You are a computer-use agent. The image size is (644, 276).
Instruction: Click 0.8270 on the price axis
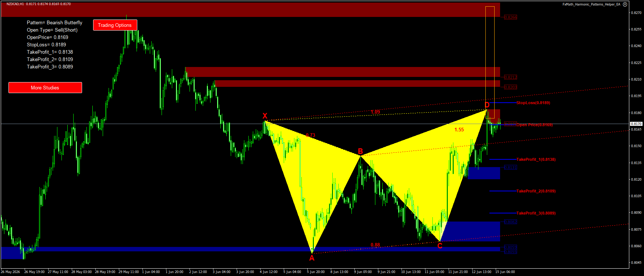[x=637, y=13]
